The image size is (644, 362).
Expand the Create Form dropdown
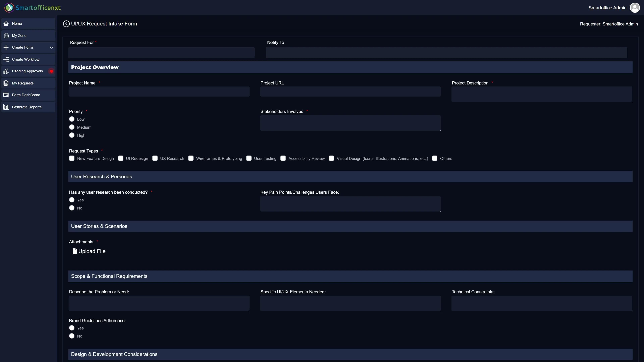pyautogui.click(x=51, y=47)
